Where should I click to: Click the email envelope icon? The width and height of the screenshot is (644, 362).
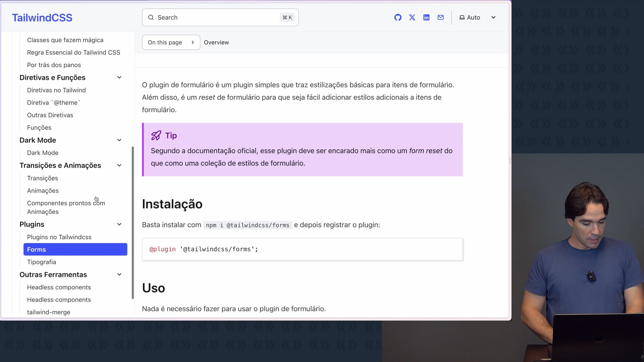[x=441, y=17]
